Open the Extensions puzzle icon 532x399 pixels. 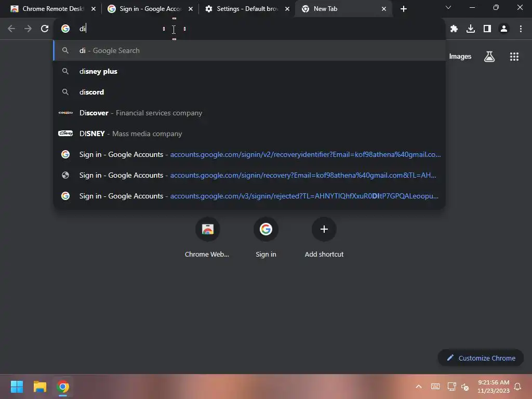click(x=454, y=29)
